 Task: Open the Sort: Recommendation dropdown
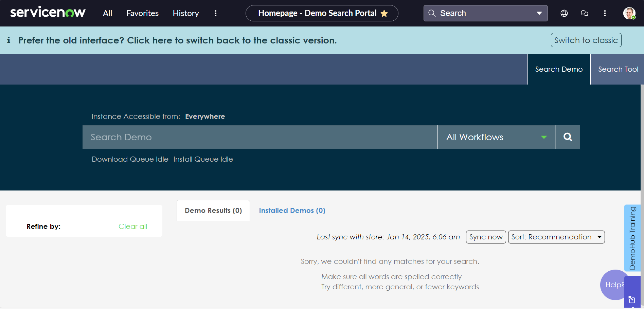[x=556, y=237]
